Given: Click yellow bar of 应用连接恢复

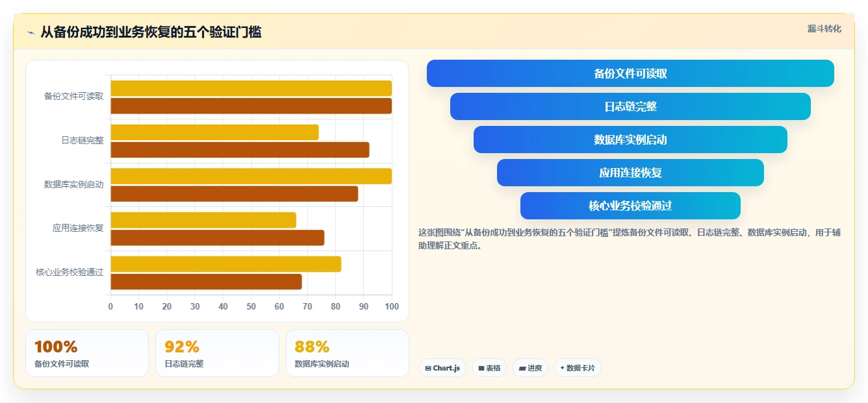Looking at the screenshot, I should pyautogui.click(x=203, y=220).
